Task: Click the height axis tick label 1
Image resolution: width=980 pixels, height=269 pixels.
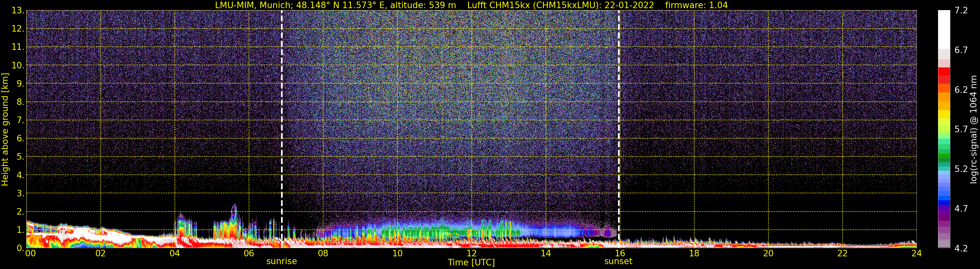Action: coord(20,230)
